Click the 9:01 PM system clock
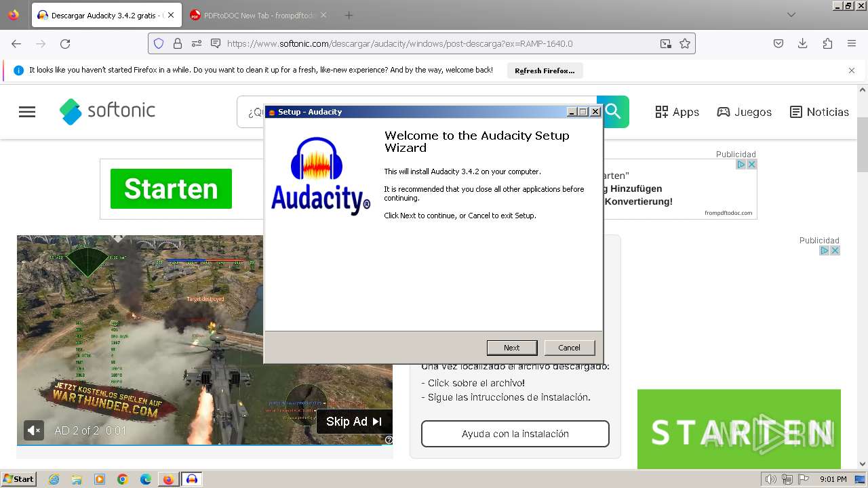This screenshot has height=488, width=868. (x=833, y=479)
